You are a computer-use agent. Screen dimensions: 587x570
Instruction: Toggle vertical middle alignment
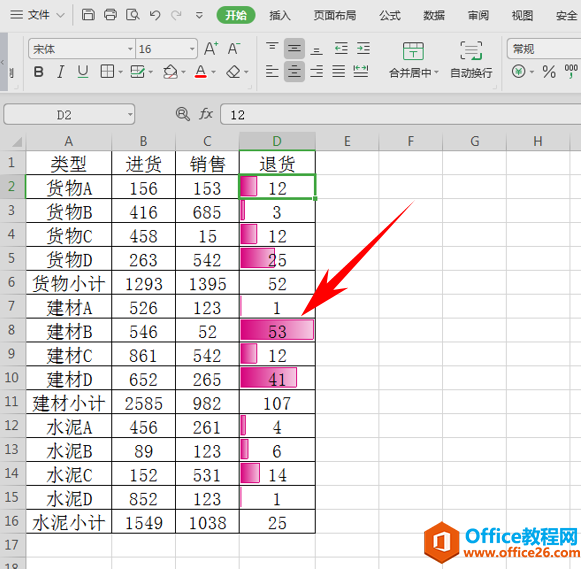click(294, 48)
